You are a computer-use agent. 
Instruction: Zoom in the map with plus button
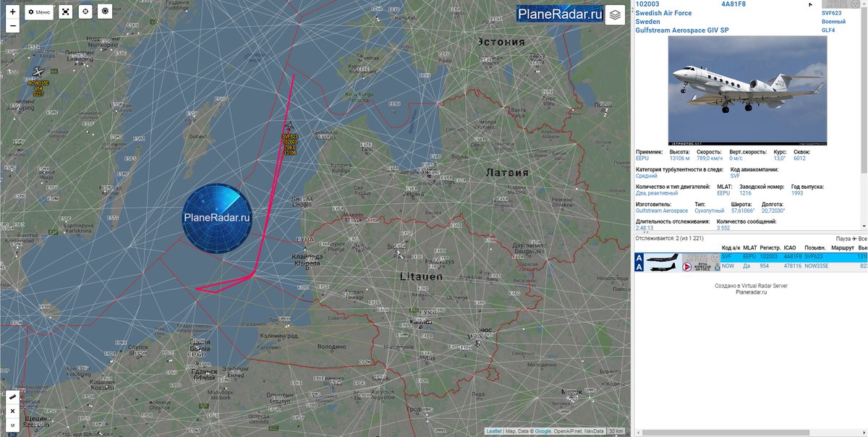tap(12, 12)
